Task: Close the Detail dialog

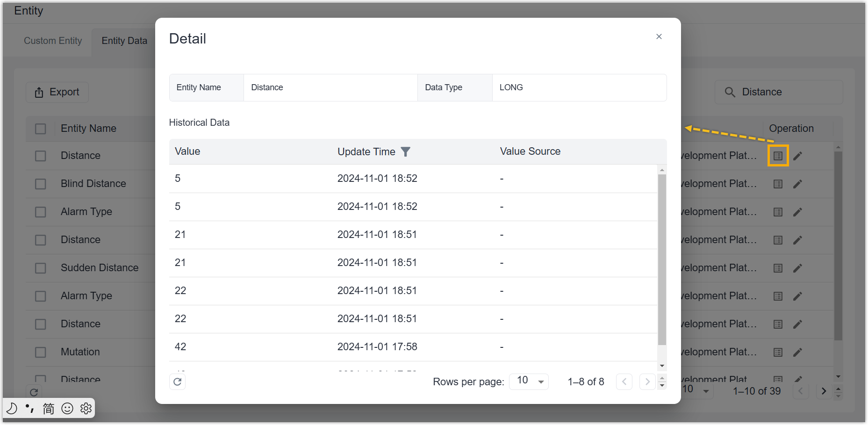Action: click(659, 36)
